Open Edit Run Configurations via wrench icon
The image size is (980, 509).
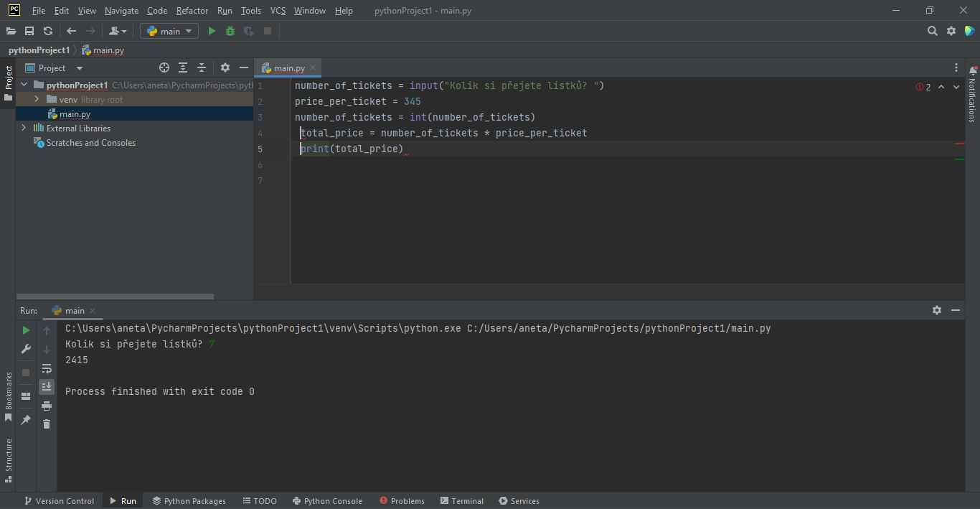[x=26, y=349]
